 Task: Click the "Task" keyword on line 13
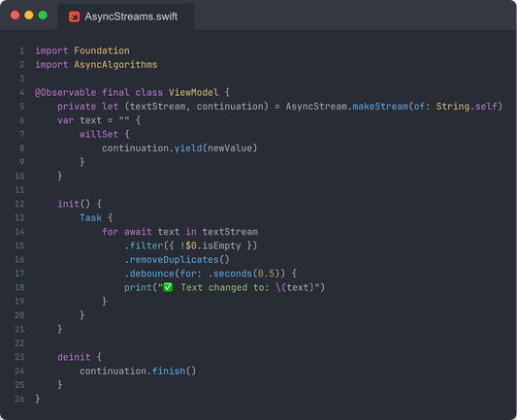[90, 218]
